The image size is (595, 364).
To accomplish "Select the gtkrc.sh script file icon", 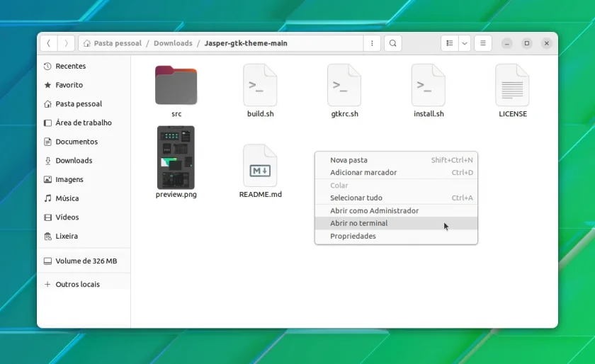I will click(344, 85).
